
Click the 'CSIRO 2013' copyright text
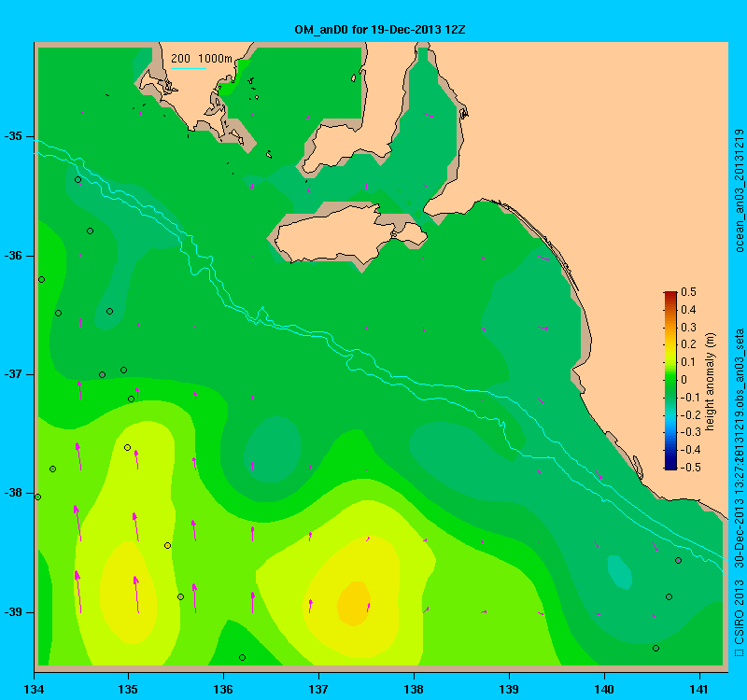click(x=739, y=611)
